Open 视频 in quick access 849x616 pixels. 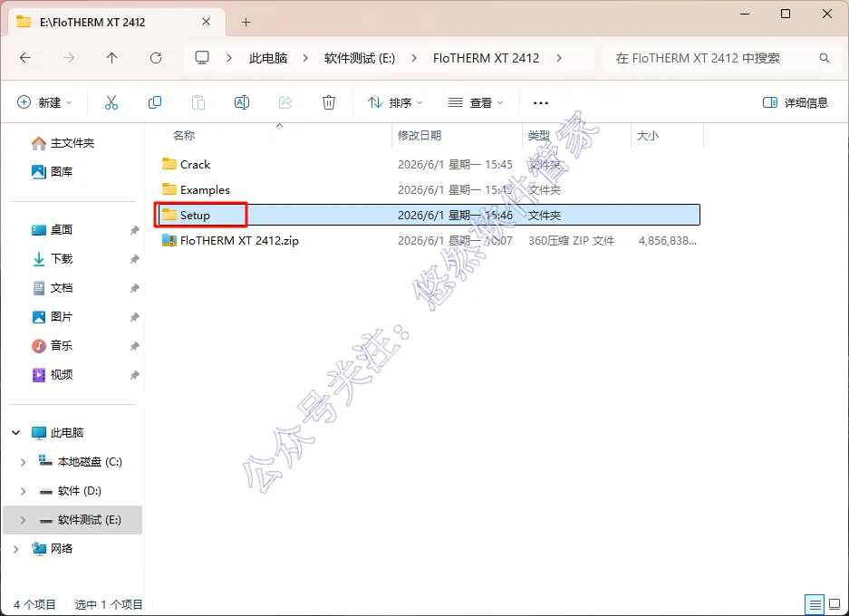[x=52, y=375]
